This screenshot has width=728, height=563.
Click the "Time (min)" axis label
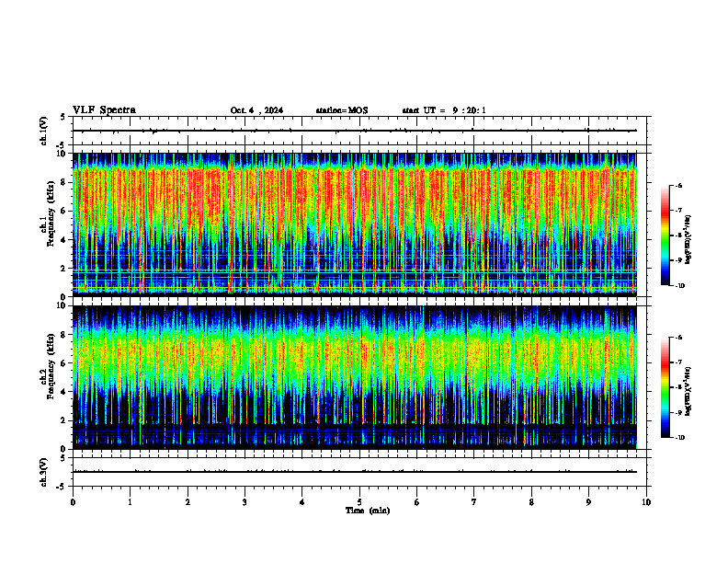(368, 511)
